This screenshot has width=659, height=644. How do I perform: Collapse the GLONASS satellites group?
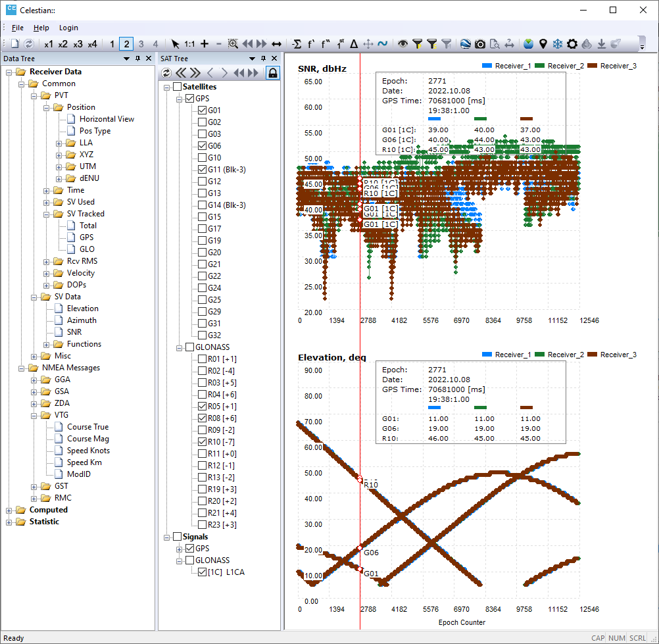180,347
